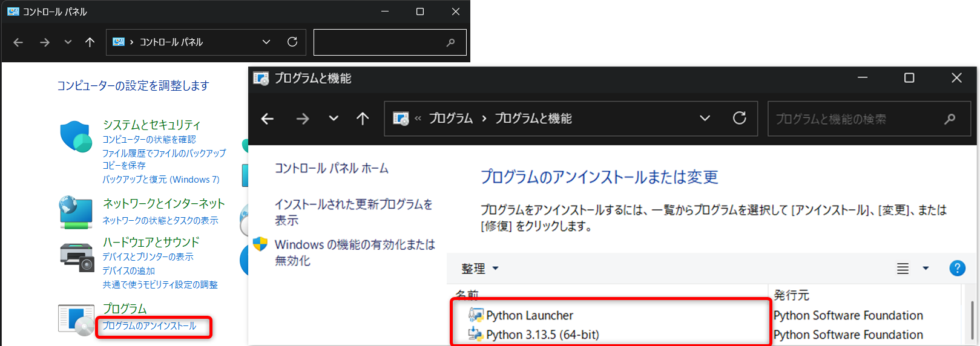The width and height of the screenshot is (980, 346).
Task: Click publisher cell for Python 3.13.5
Action: coord(848,335)
